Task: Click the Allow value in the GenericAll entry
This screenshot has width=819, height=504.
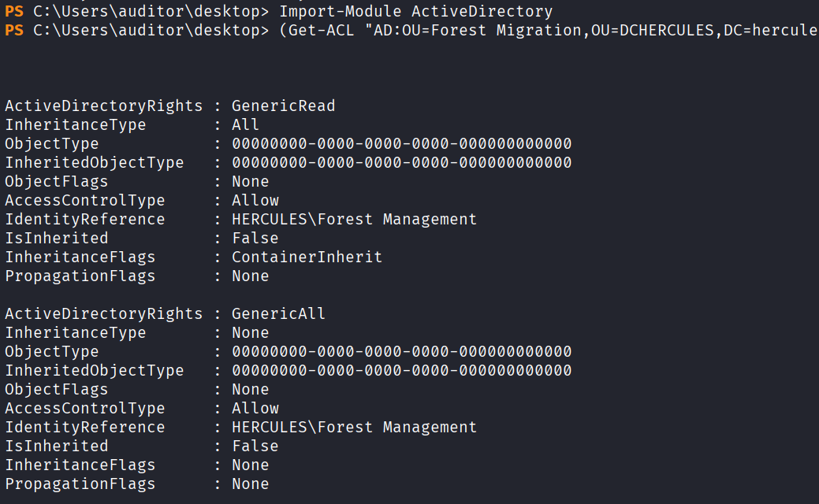Action: [x=255, y=409]
